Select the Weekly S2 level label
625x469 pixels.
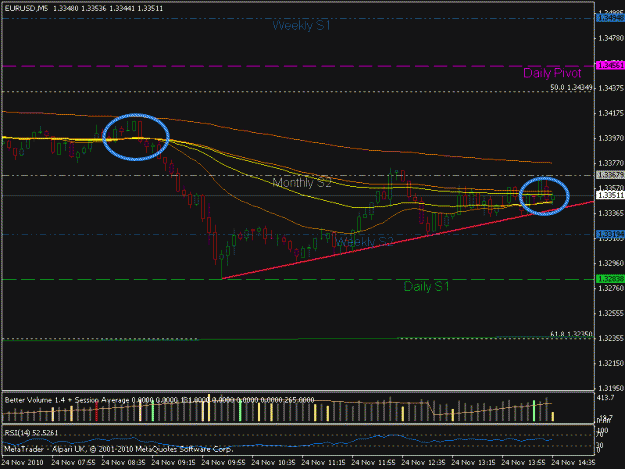point(364,241)
